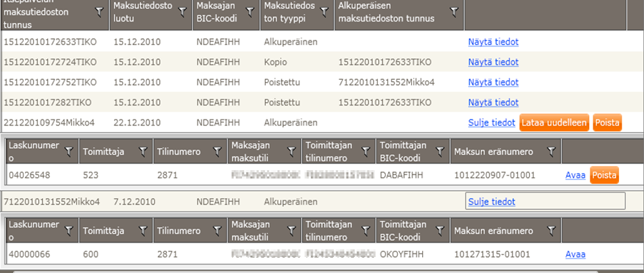The image size is (644, 273).
Task: Open filter for Maksajan BIC-koodi column
Action: 250,13
